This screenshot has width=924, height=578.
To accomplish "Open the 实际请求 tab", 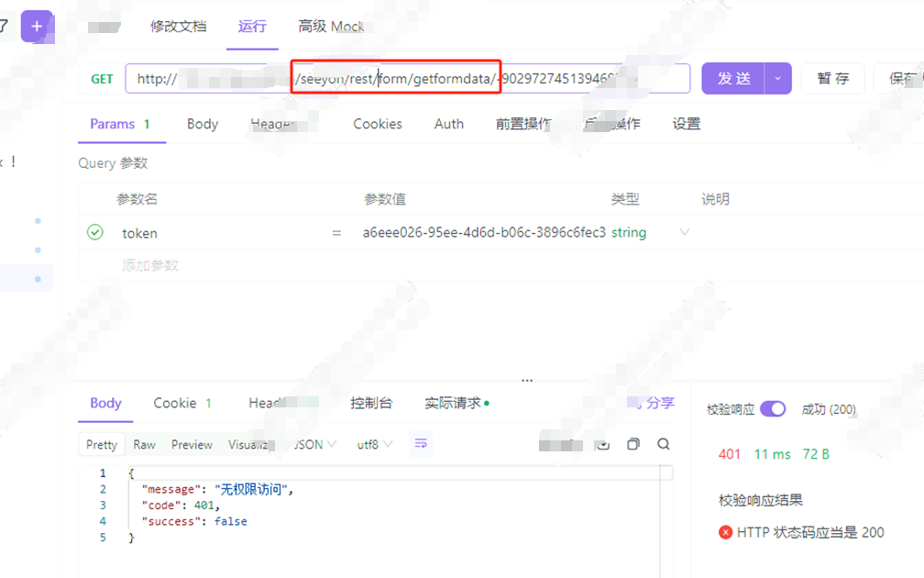I will pos(456,403).
